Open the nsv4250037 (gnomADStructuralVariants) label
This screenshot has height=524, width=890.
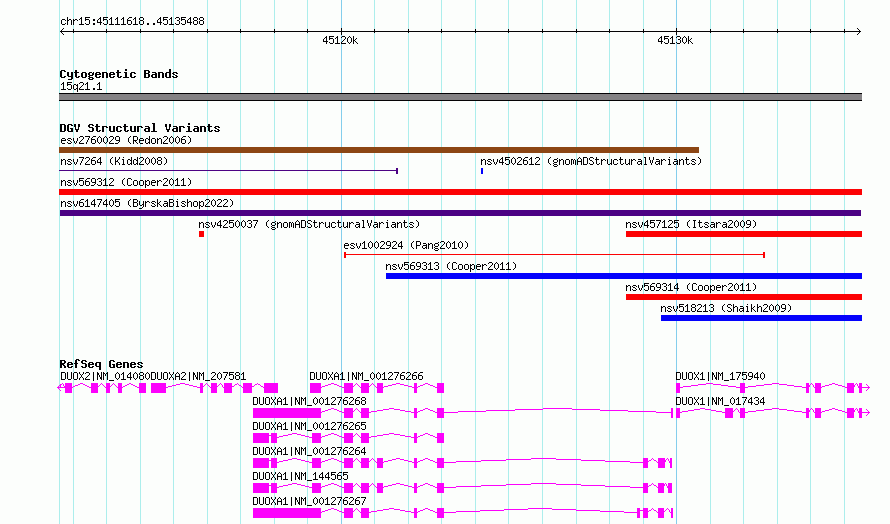309,224
